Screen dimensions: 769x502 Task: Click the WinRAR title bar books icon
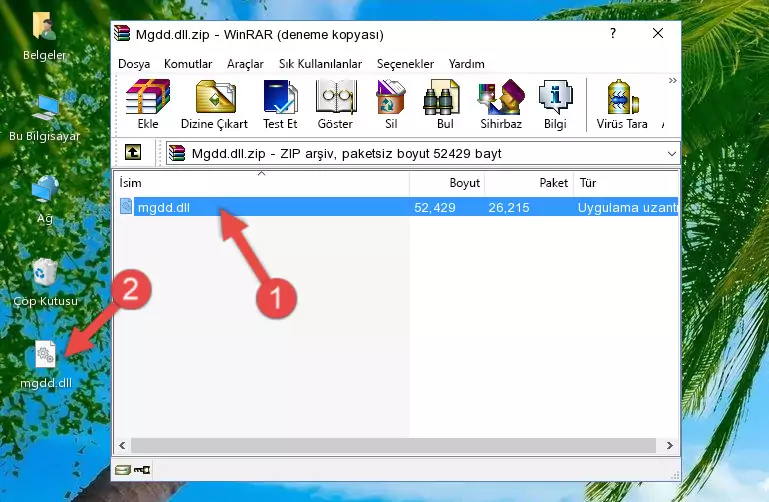pyautogui.click(x=122, y=33)
